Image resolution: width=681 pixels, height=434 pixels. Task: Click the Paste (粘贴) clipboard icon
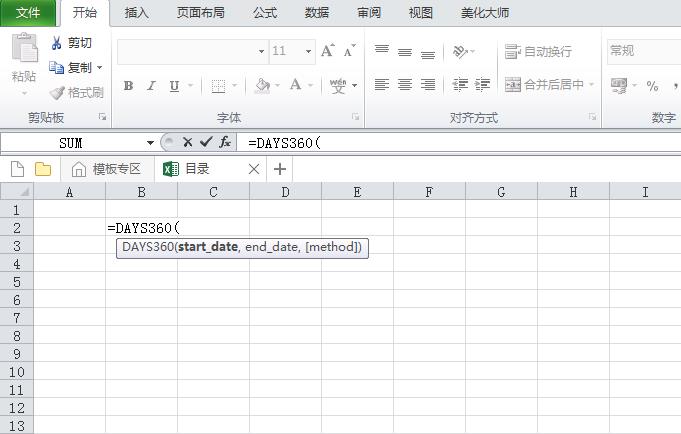24,50
